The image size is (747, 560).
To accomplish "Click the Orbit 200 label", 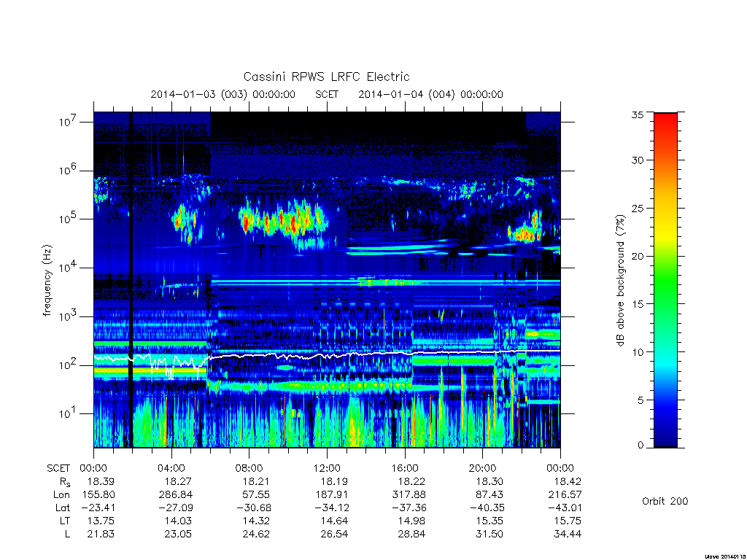I will click(665, 501).
